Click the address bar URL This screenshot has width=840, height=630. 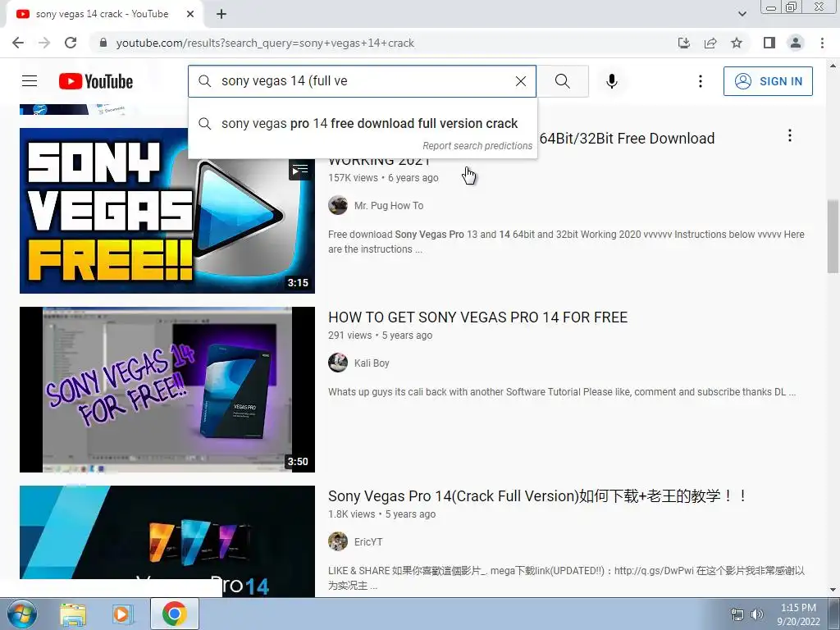coord(265,43)
